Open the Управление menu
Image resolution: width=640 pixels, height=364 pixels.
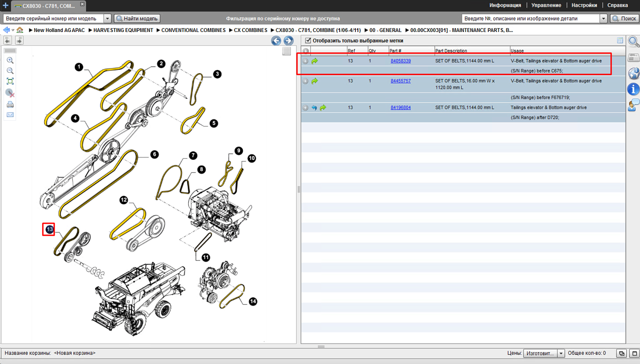pos(546,6)
